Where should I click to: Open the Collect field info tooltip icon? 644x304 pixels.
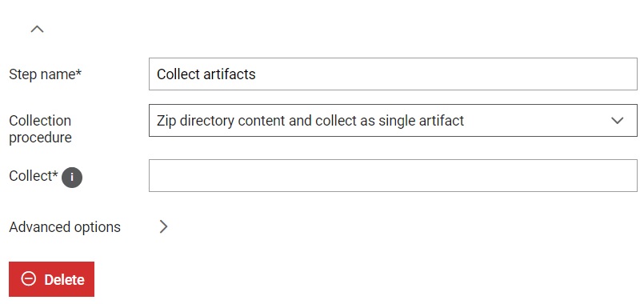[x=72, y=178]
